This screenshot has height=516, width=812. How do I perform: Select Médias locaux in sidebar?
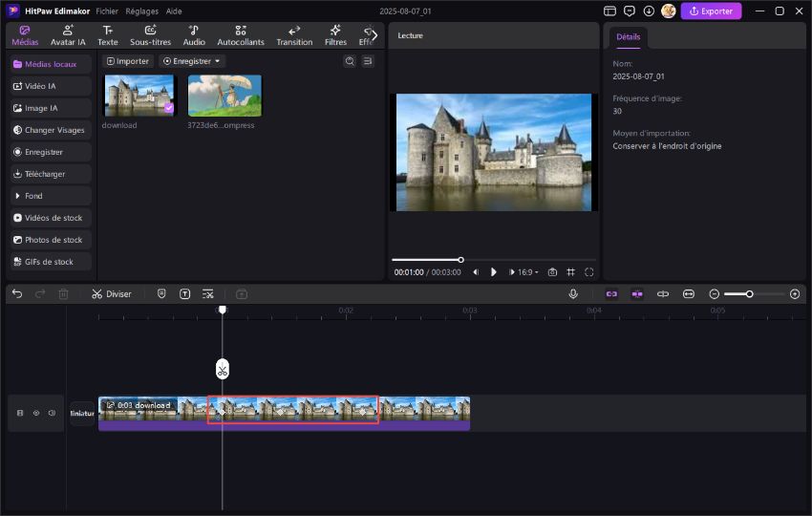click(x=51, y=64)
